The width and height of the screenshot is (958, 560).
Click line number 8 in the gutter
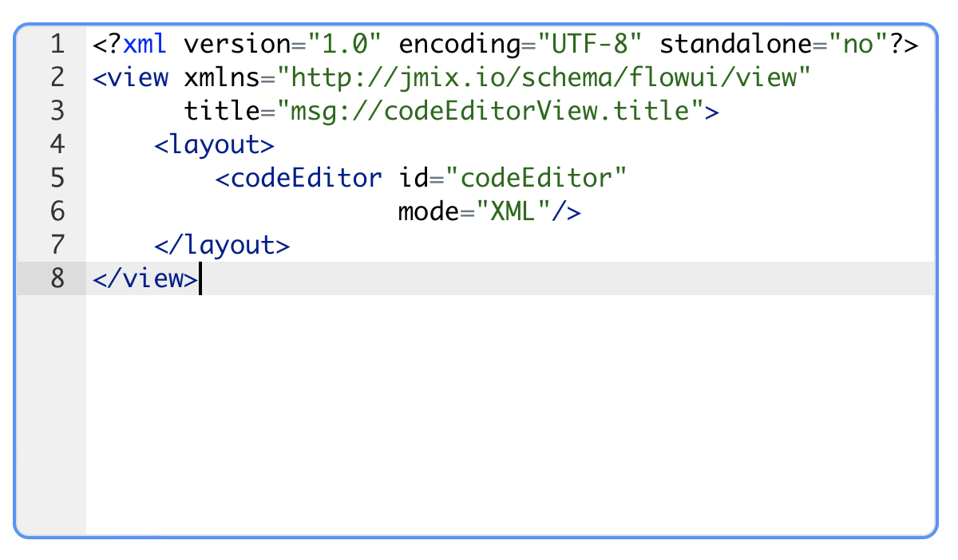[57, 278]
